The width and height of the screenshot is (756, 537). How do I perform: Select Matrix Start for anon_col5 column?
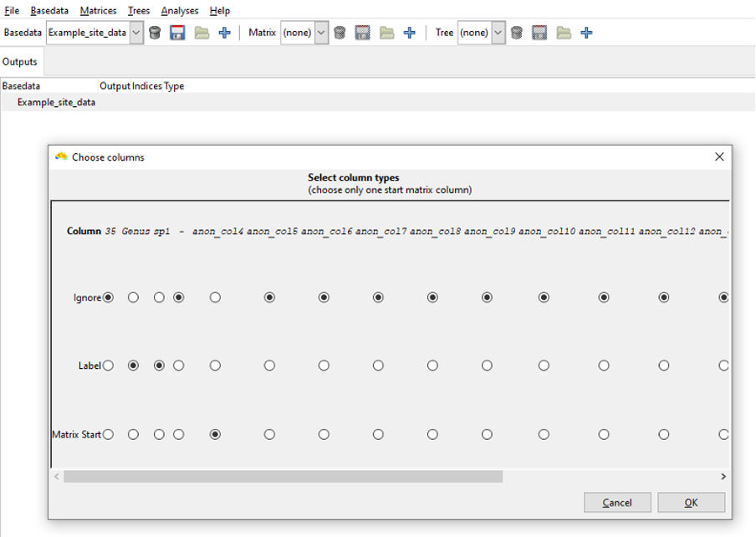point(269,434)
